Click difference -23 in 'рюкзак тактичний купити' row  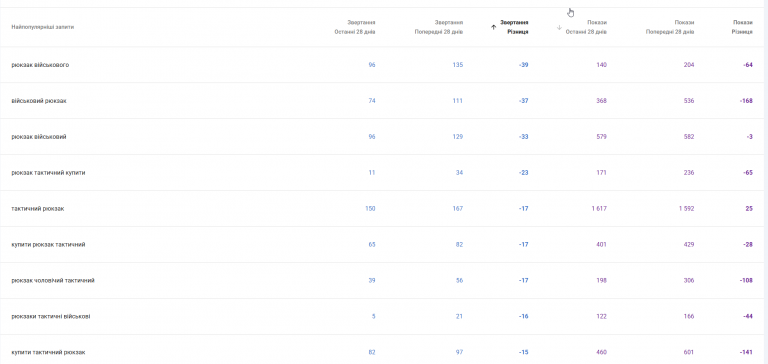point(524,173)
